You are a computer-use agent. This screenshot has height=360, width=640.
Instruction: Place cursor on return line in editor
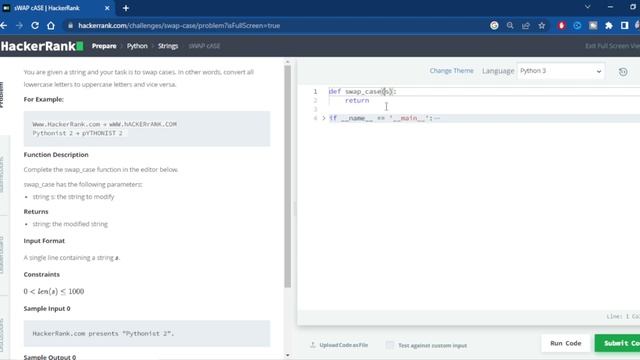pos(357,100)
